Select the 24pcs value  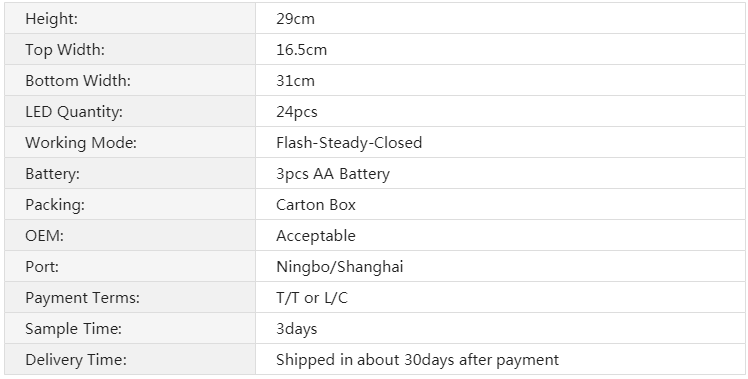[x=297, y=112]
